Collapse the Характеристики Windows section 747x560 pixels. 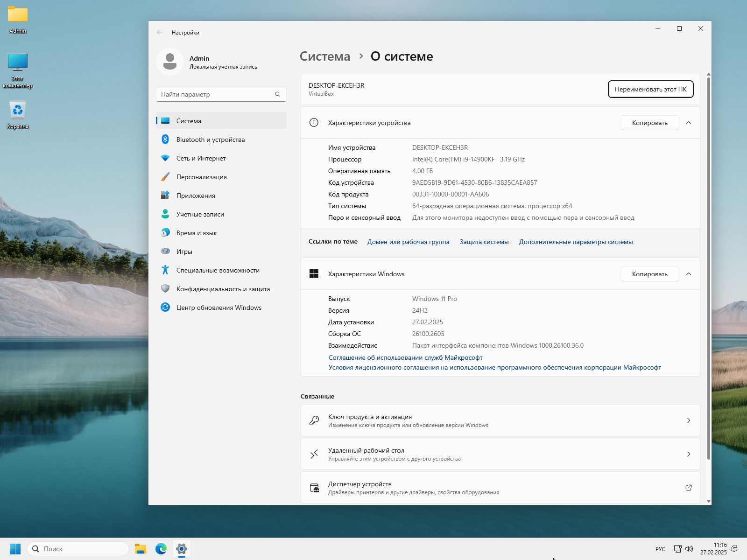pyautogui.click(x=689, y=274)
